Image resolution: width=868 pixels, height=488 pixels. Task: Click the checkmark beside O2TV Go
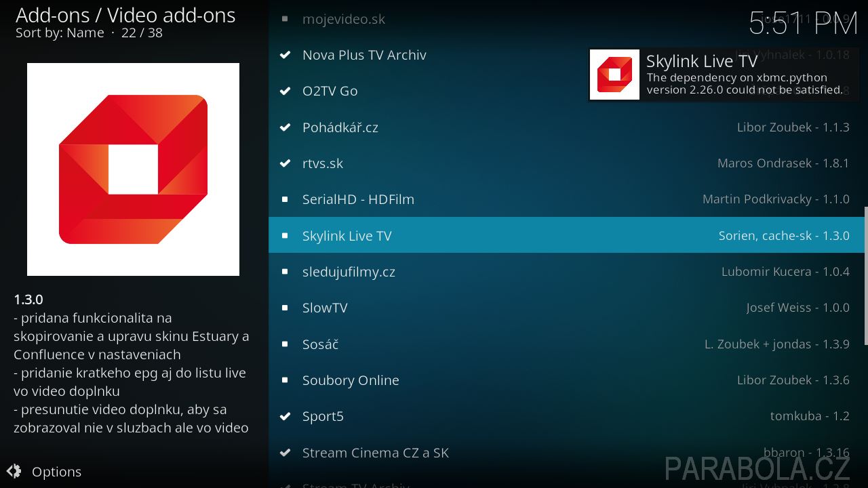click(285, 91)
